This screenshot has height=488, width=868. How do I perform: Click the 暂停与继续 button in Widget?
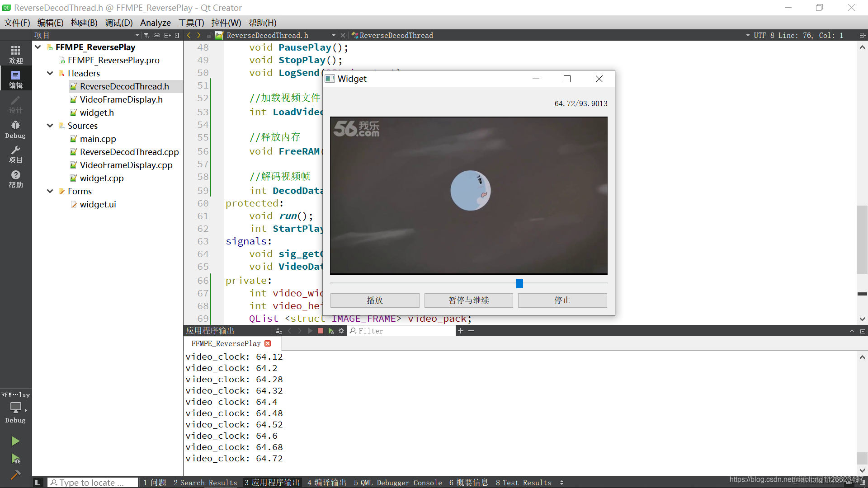point(468,300)
